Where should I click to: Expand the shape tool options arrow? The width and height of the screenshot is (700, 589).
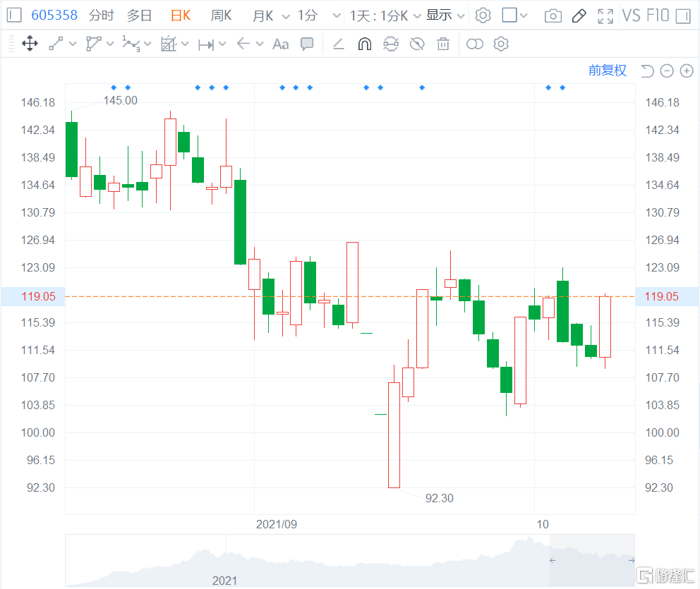[110, 44]
